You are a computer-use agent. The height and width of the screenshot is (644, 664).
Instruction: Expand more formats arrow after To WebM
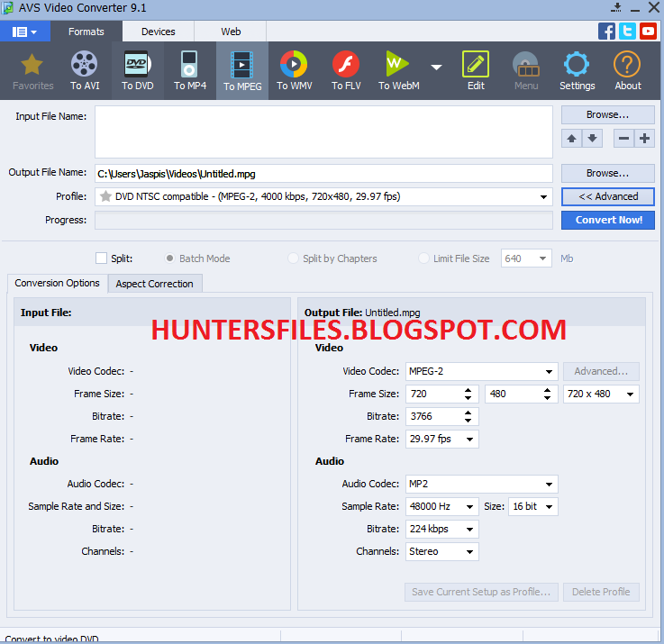[436, 68]
